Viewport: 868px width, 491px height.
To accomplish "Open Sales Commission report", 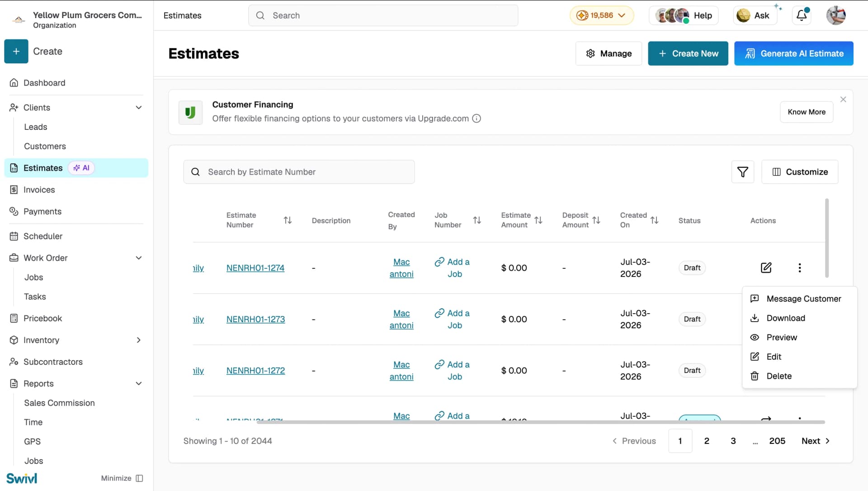I will pyautogui.click(x=59, y=403).
